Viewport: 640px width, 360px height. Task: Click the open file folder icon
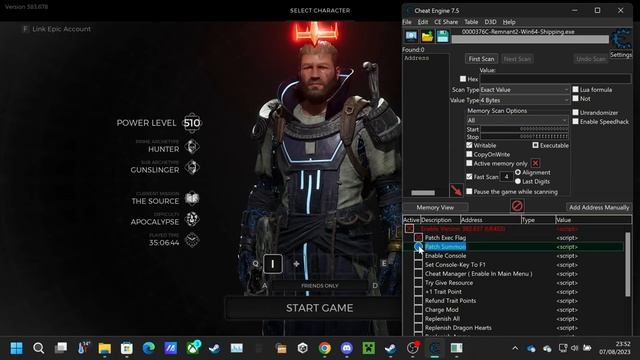click(x=427, y=36)
